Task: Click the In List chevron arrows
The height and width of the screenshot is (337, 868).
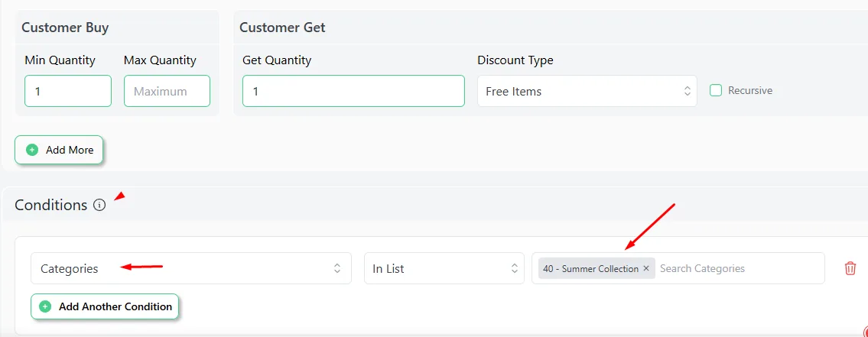Action: [514, 268]
